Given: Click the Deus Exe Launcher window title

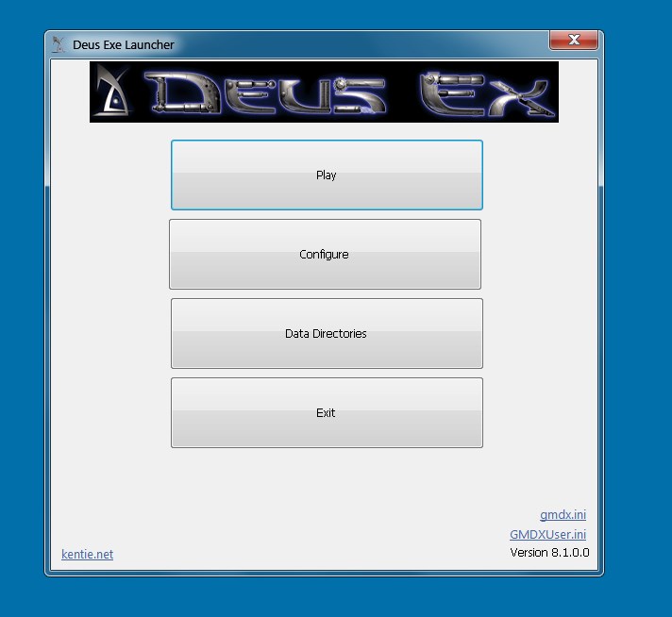Looking at the screenshot, I should point(124,44).
